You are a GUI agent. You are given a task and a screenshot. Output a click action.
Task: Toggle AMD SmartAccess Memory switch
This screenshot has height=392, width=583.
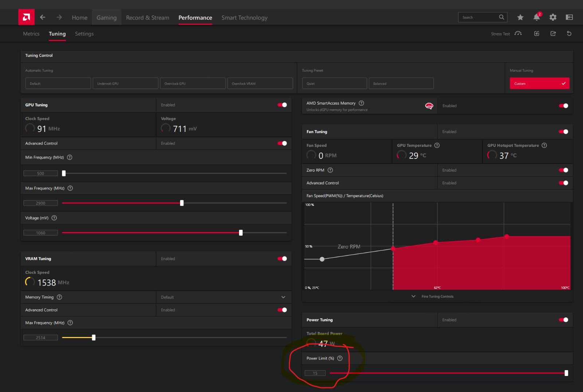(564, 106)
